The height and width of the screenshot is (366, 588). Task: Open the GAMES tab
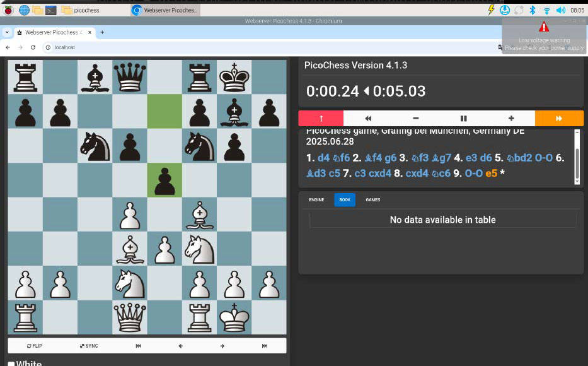pos(372,200)
